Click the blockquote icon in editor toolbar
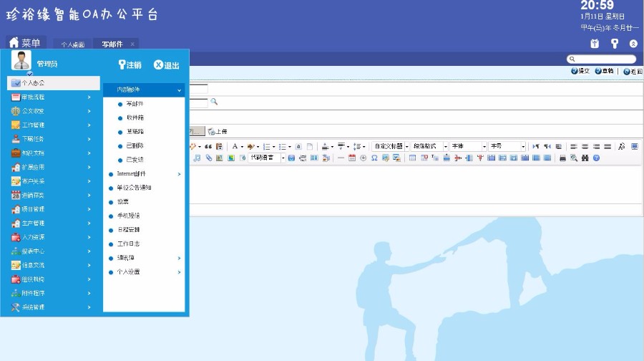The width and height of the screenshot is (644, 361). [209, 146]
